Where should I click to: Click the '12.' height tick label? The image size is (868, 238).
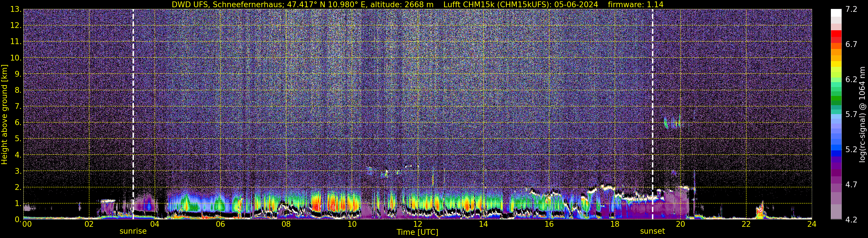(x=16, y=26)
